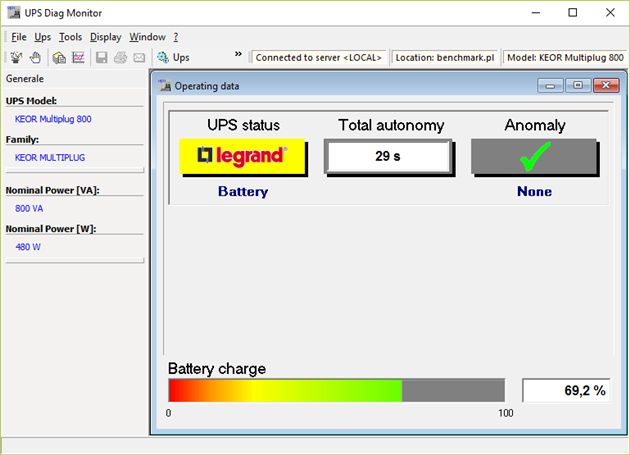Open the line chart graph toolbar icon
This screenshot has height=455, width=630.
click(x=78, y=57)
